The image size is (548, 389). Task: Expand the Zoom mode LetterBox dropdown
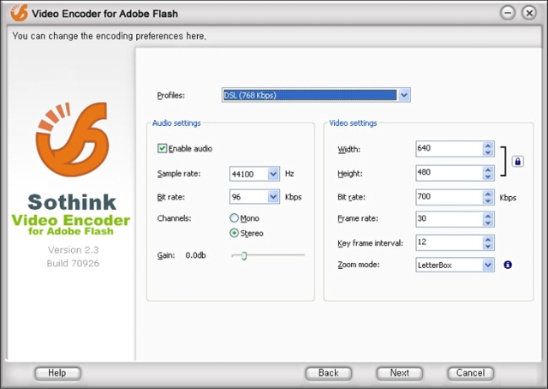(488, 265)
